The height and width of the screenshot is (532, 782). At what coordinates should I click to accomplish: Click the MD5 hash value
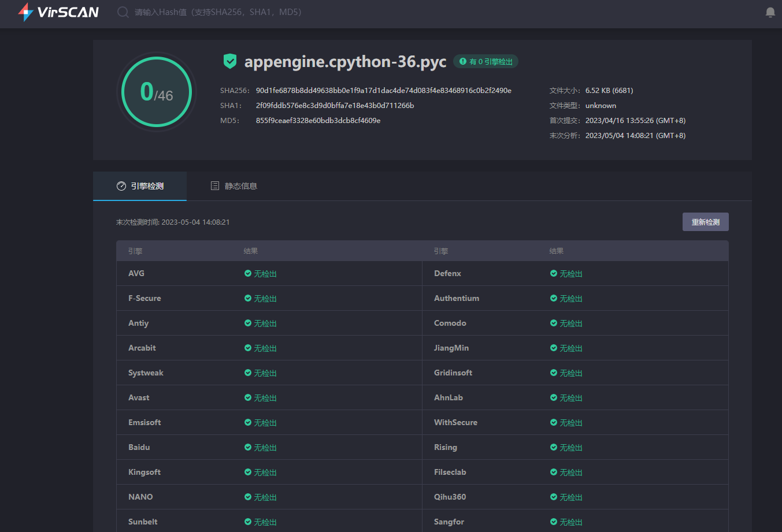click(318, 121)
